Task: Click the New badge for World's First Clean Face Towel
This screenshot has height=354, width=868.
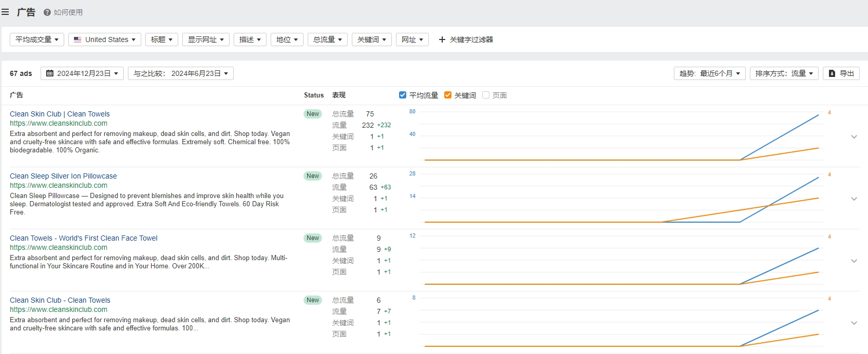Action: (313, 238)
